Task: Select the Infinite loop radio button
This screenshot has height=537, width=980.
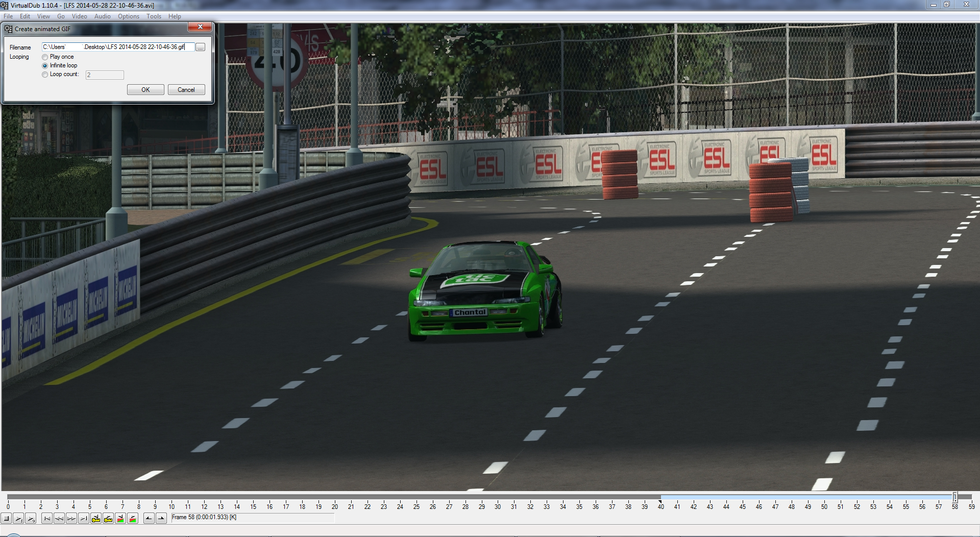Action: coord(45,66)
